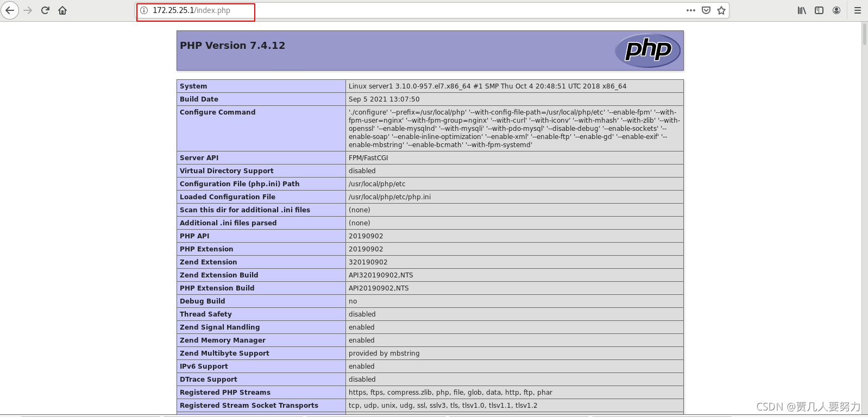Go forward one page

point(28,10)
